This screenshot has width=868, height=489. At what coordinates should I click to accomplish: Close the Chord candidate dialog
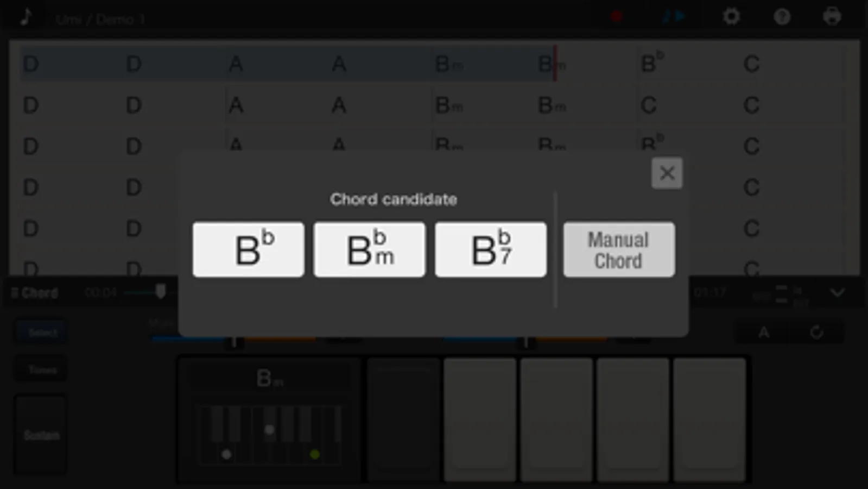pos(667,173)
